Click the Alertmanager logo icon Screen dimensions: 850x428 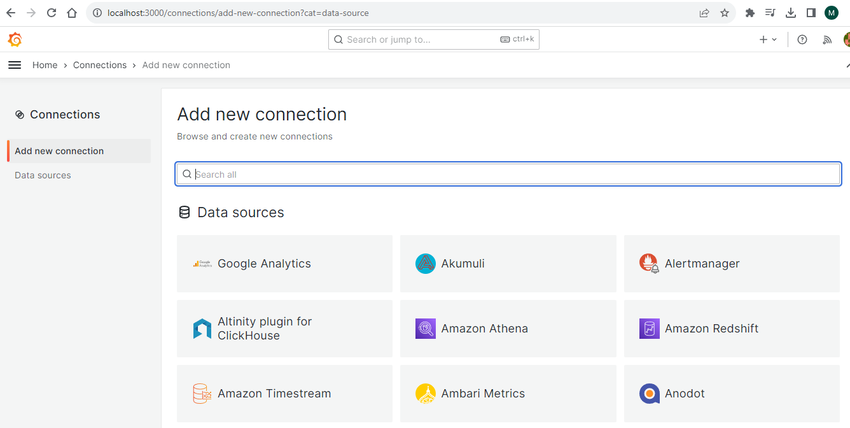coord(649,263)
